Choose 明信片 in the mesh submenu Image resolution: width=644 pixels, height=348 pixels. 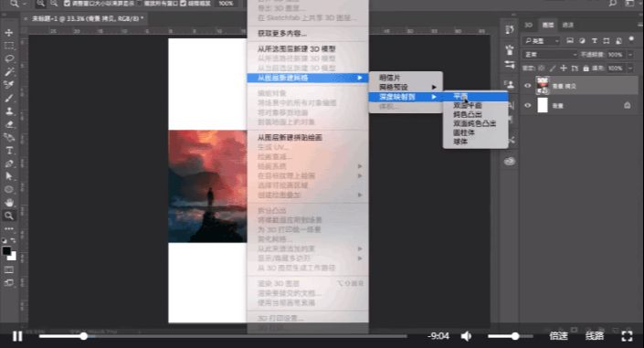tap(406, 78)
